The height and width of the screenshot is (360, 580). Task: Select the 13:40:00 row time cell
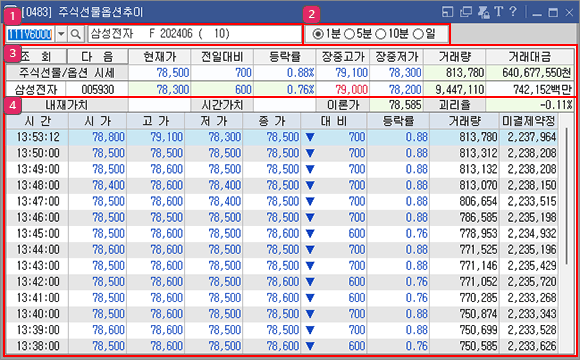[37, 314]
